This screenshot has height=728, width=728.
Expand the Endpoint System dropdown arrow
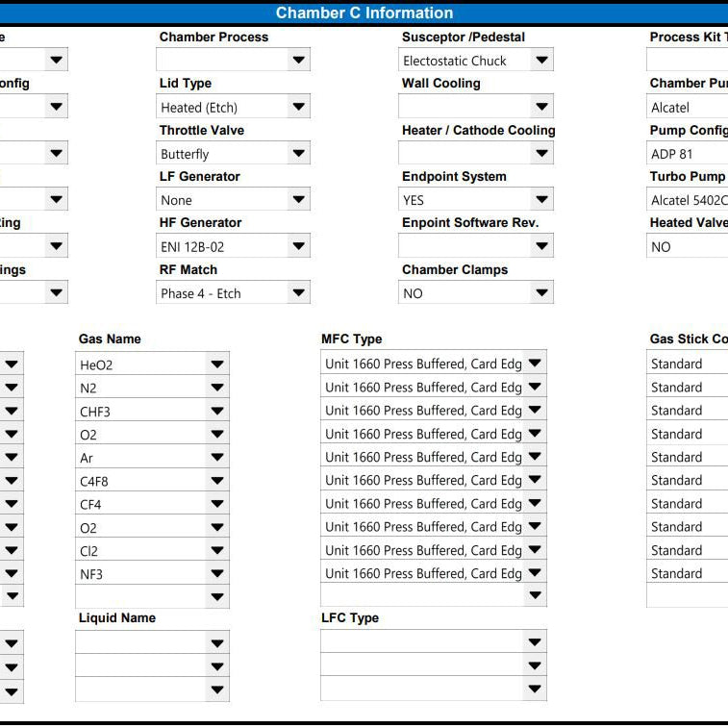point(541,200)
